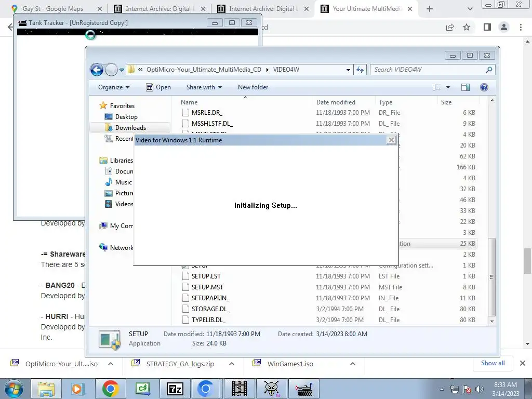The height and width of the screenshot is (399, 532).
Task: Select the MSRLE.DR_ file
Action: 207,113
